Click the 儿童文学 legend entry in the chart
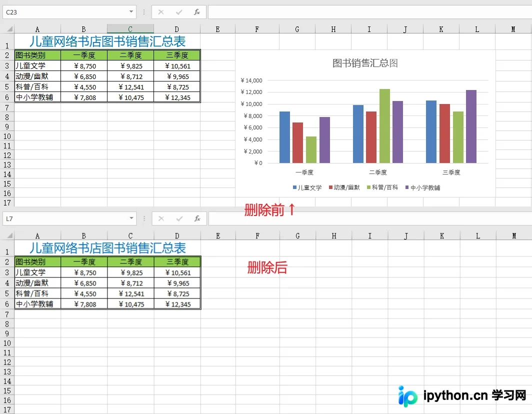This screenshot has width=532, height=414. coord(307,187)
